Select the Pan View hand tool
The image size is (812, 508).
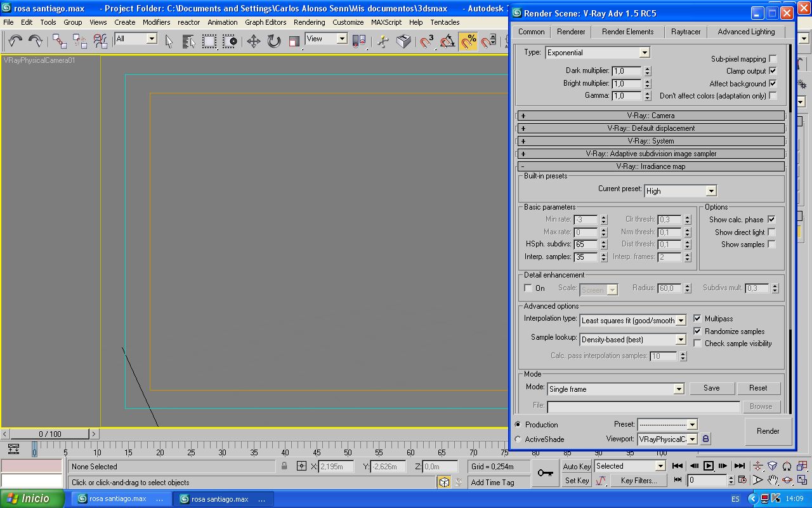pyautogui.click(x=772, y=480)
